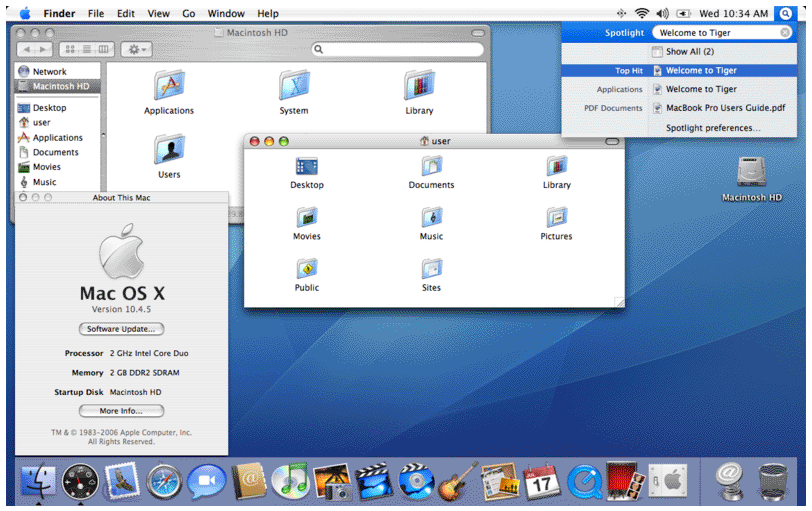
Task: Open Finder from the Dock
Action: click(x=38, y=481)
